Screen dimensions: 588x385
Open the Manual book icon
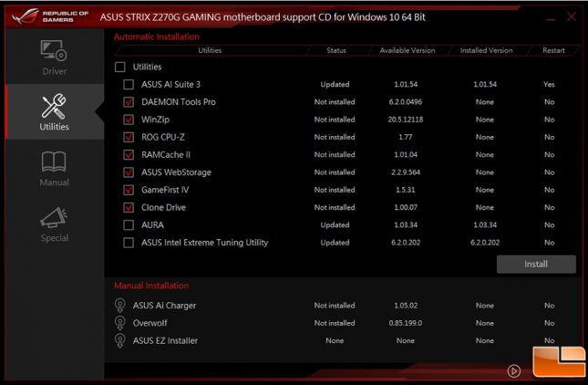[x=54, y=161]
